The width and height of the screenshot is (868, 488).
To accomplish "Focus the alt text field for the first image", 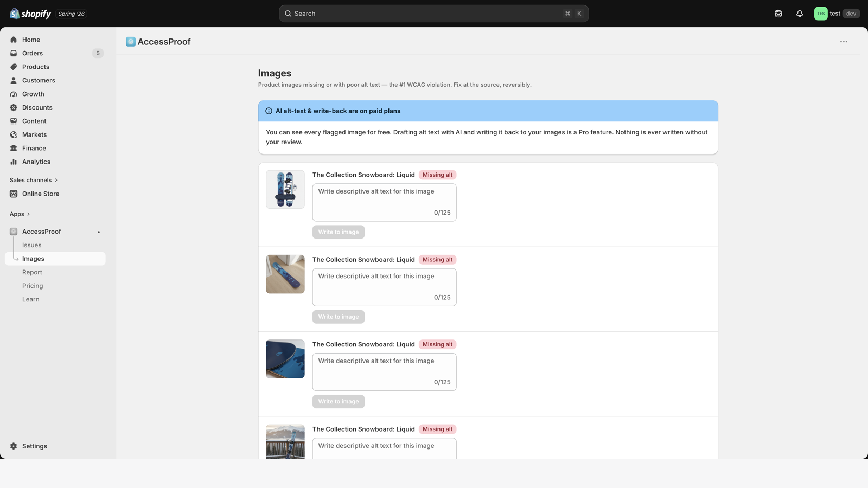I will coord(384,202).
